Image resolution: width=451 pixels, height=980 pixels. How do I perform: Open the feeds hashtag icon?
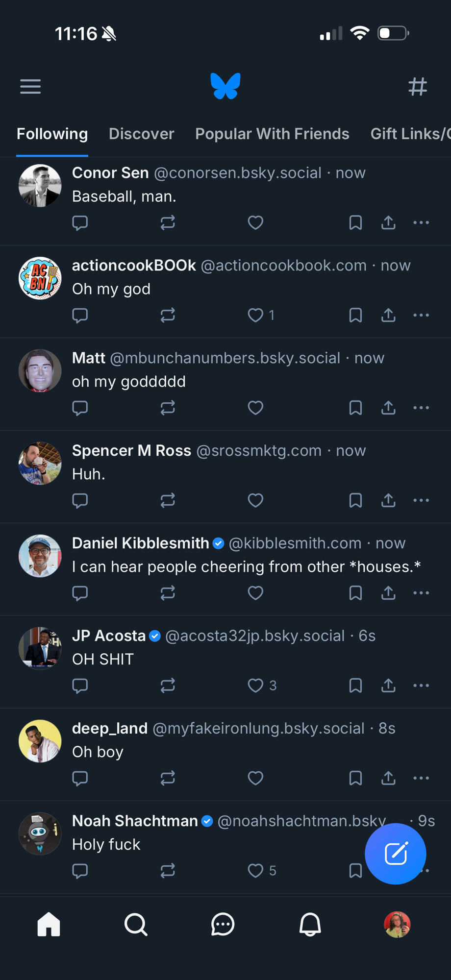tap(418, 87)
